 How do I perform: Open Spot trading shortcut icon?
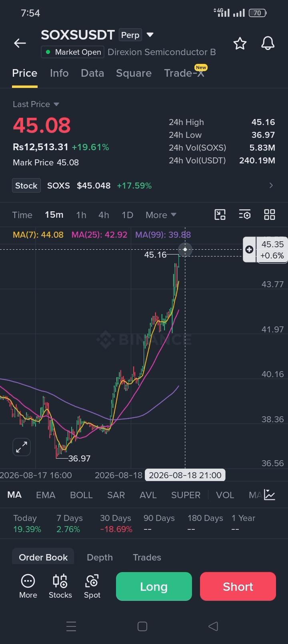coord(92,586)
